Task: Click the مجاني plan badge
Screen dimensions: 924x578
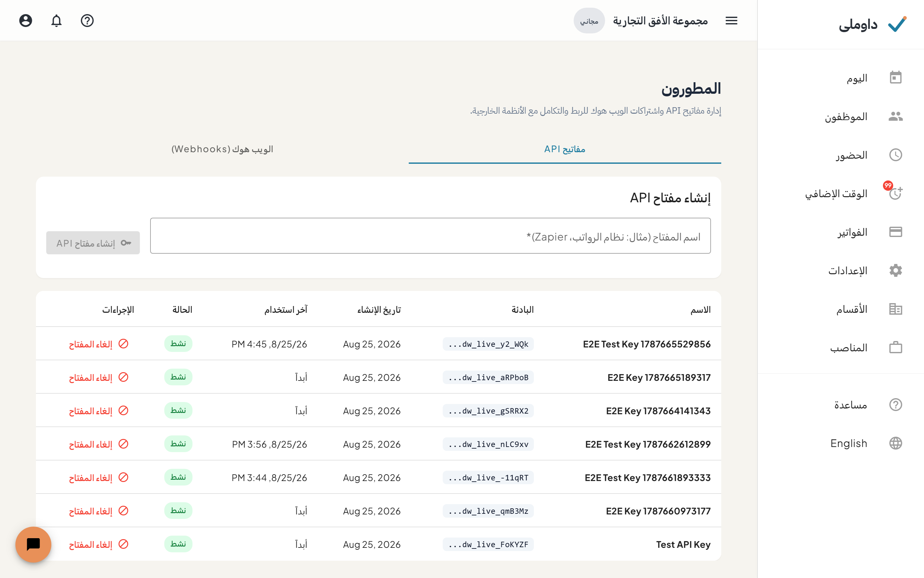Action: click(589, 21)
